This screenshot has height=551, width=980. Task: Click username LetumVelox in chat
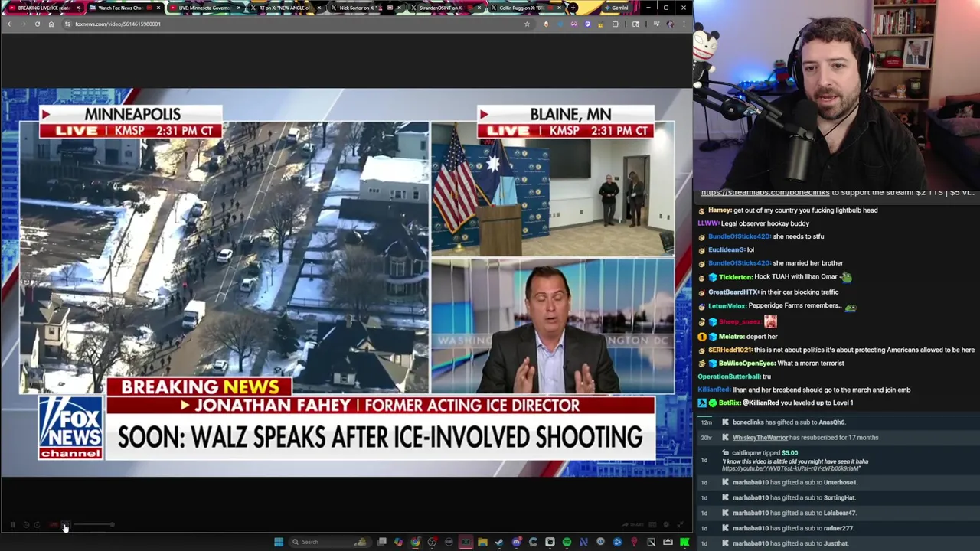(727, 306)
